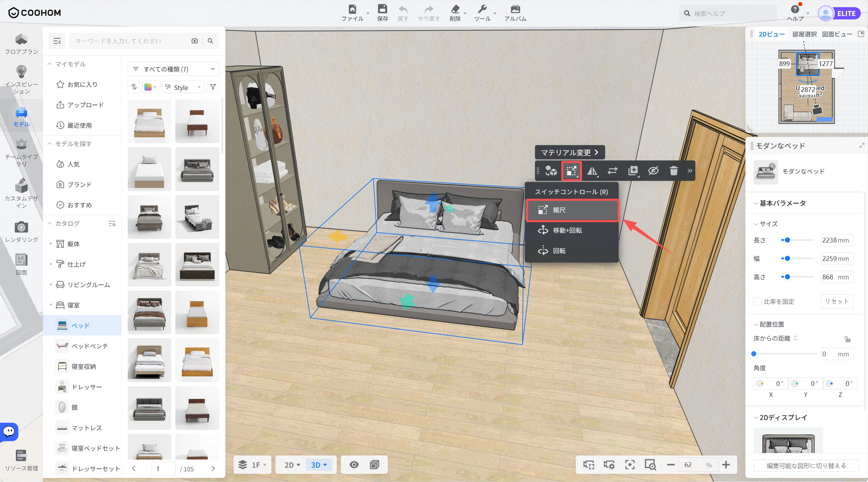
Task: Open フロアプラン in left sidebar
Action: click(x=21, y=44)
